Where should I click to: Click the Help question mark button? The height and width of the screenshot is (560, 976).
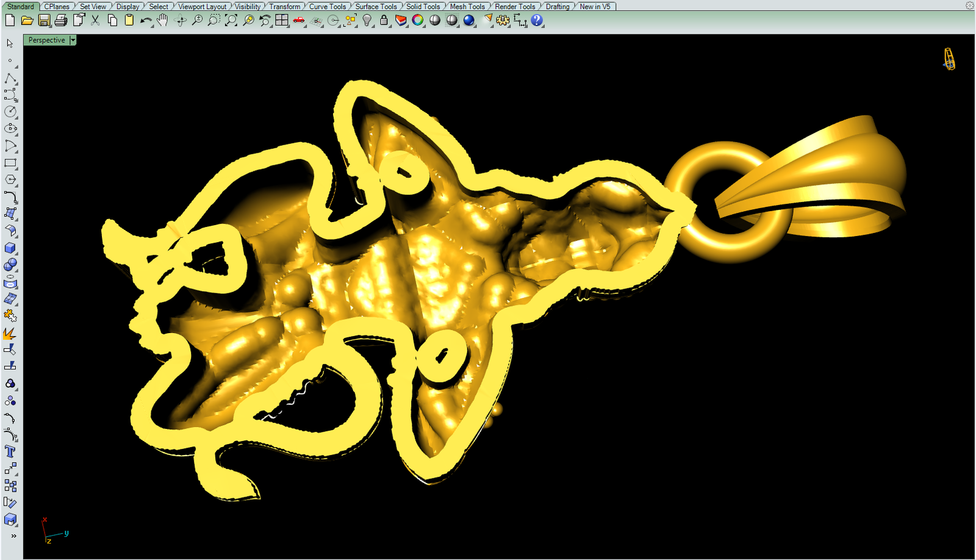(537, 20)
